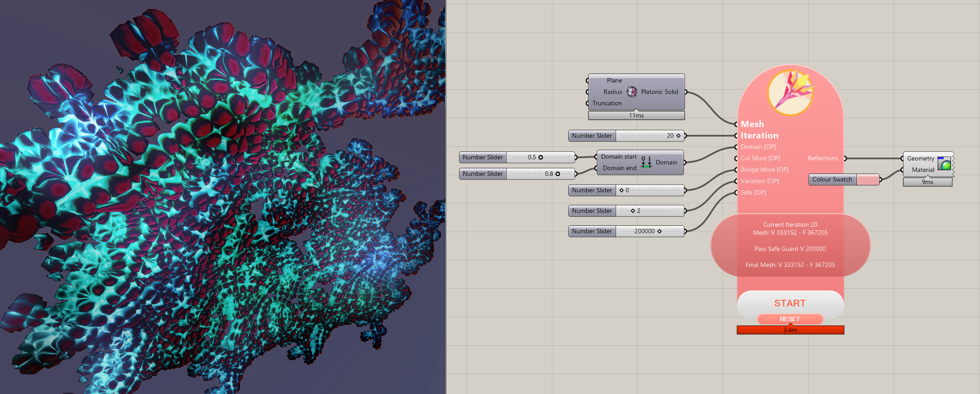Click the Domain [OP] input label
Screen dimensions: 980x394
(x=758, y=147)
